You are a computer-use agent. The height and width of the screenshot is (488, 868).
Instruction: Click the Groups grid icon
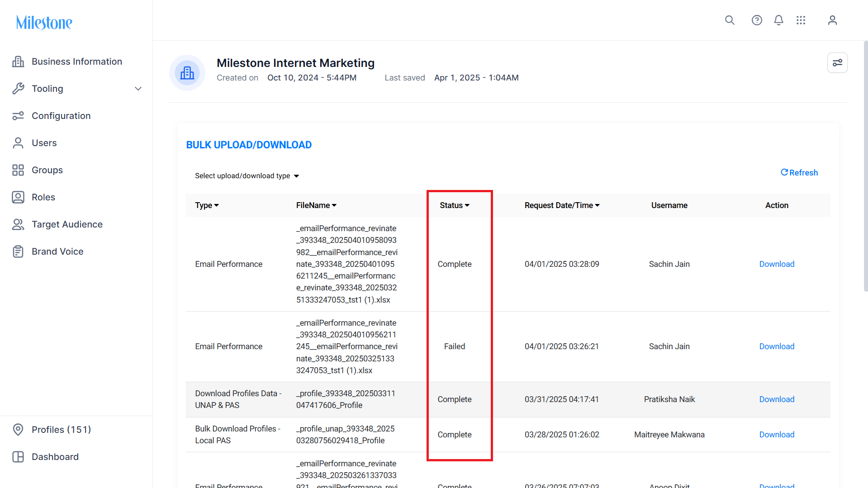pyautogui.click(x=18, y=170)
